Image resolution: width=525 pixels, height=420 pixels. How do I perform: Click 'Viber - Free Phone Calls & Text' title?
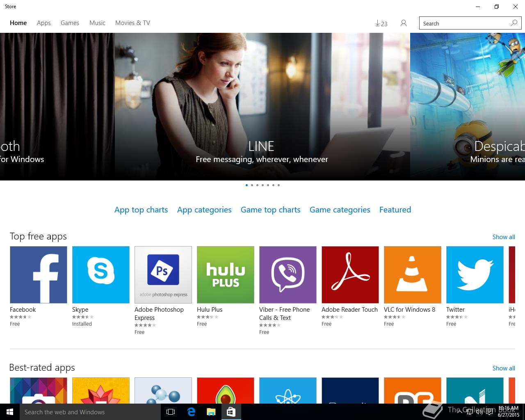pyautogui.click(x=285, y=314)
